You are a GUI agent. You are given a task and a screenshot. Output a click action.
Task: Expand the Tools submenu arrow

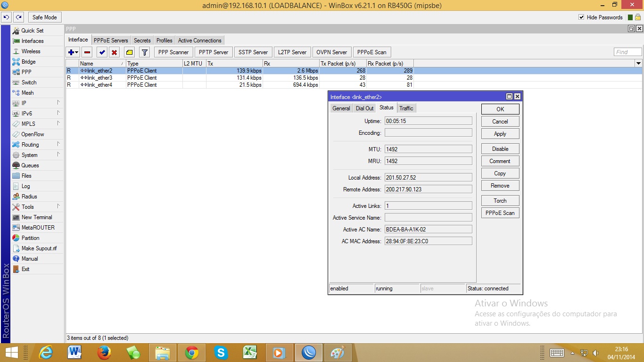59,206
